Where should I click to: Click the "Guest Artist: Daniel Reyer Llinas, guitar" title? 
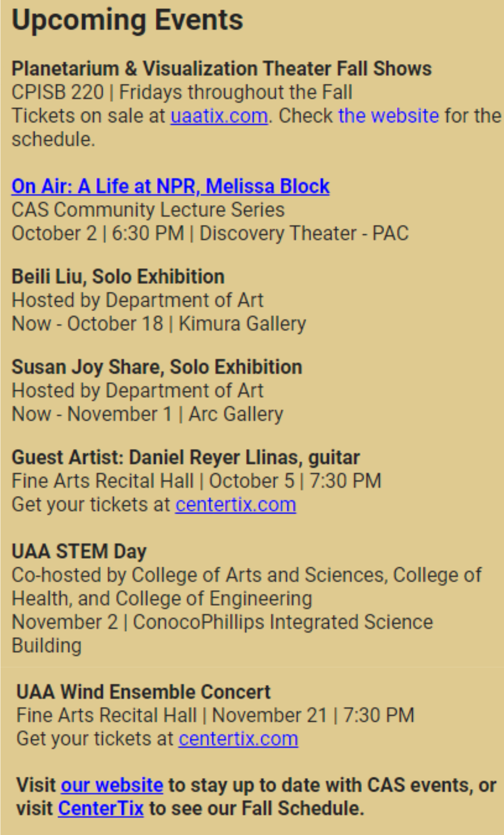(x=186, y=458)
